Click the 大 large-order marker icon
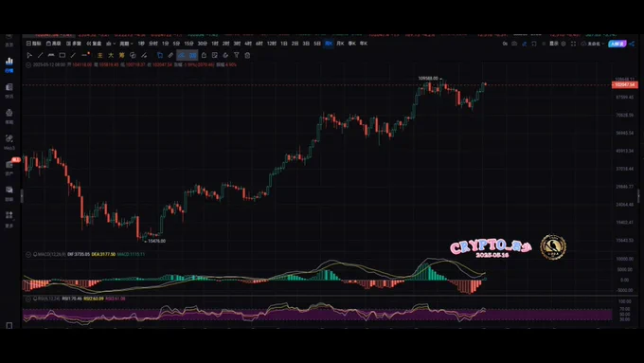 [x=111, y=55]
